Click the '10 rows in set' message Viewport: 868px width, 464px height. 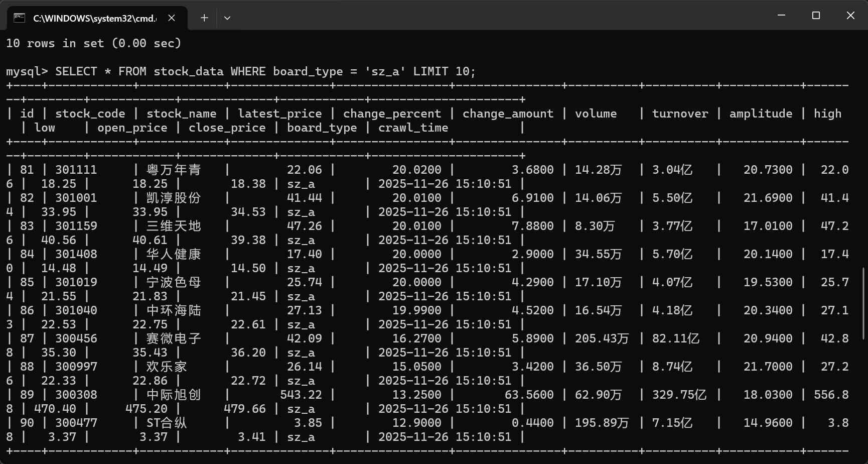coord(93,43)
